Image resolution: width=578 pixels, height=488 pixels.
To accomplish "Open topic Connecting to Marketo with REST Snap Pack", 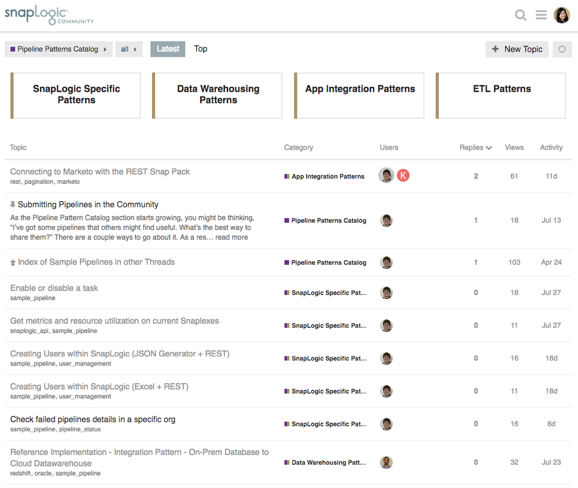I will pyautogui.click(x=100, y=172).
